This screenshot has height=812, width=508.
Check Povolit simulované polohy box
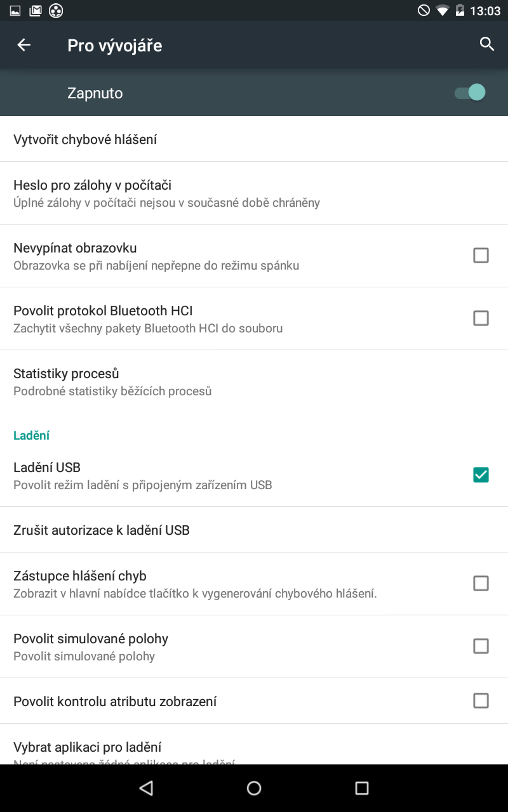coord(481,646)
